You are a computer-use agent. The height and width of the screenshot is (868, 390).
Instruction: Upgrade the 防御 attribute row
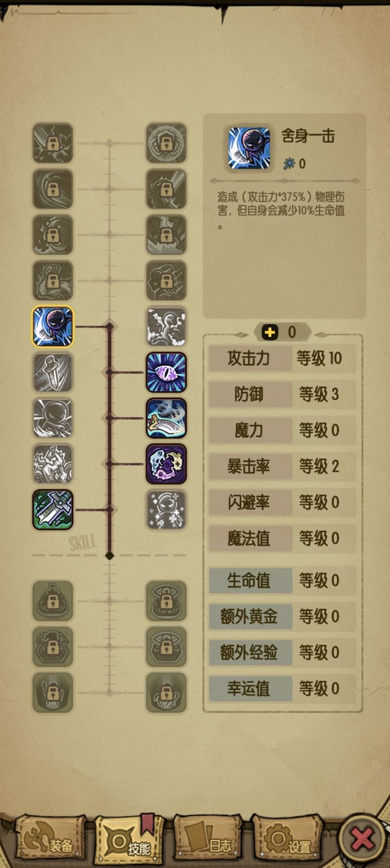click(x=283, y=394)
